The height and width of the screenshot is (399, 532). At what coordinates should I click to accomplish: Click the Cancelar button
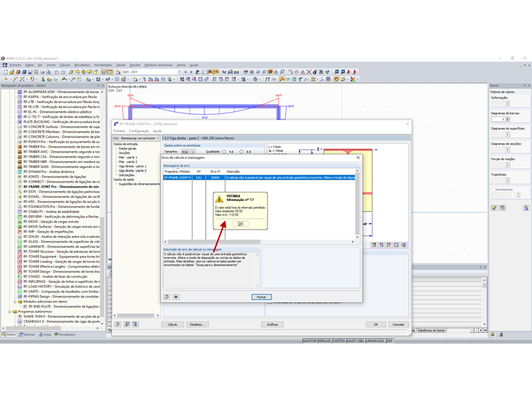click(398, 324)
